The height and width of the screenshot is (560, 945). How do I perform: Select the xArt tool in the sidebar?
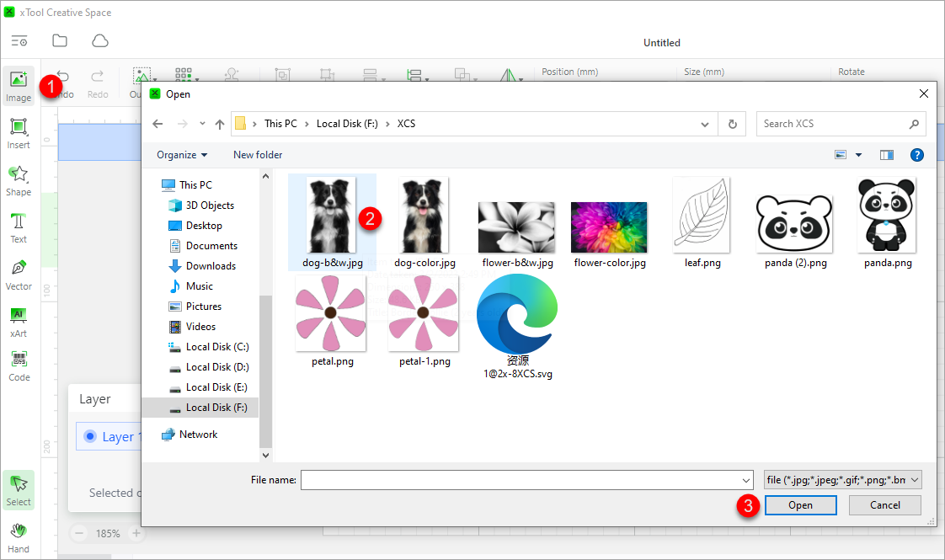coord(18,320)
